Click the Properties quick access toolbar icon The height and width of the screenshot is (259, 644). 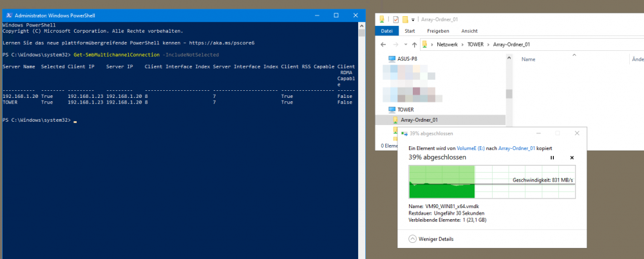click(396, 19)
